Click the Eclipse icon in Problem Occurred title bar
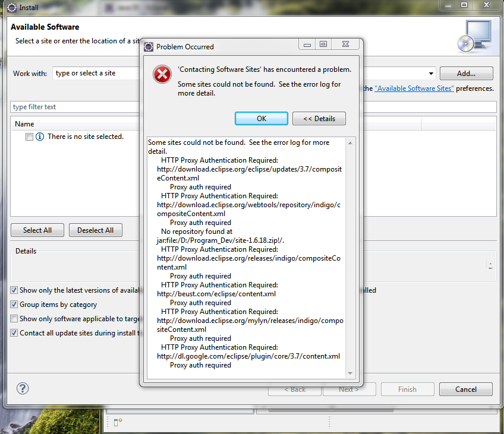 [x=149, y=47]
